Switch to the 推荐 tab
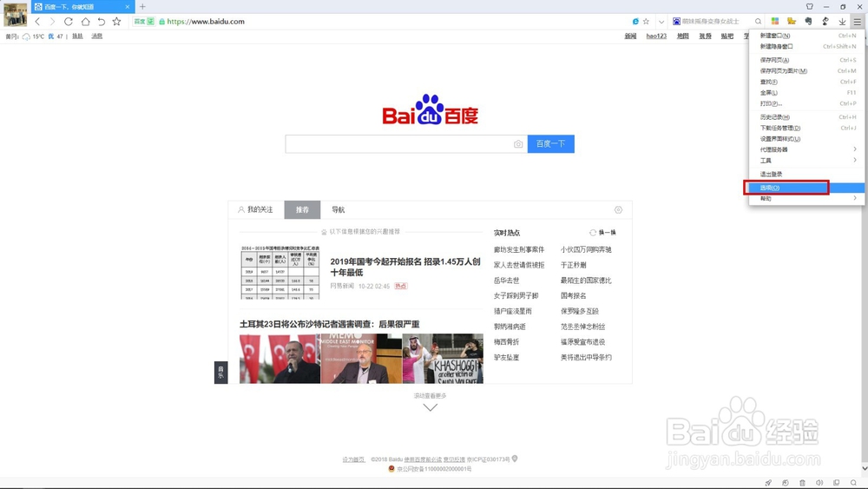Viewport: 868px width, 489px height. [302, 210]
